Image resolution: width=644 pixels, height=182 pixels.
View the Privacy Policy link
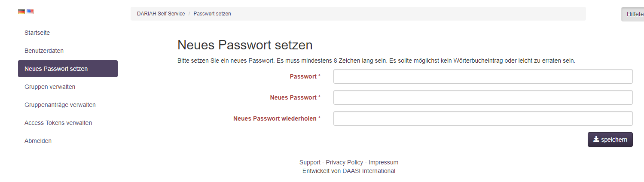pyautogui.click(x=345, y=162)
